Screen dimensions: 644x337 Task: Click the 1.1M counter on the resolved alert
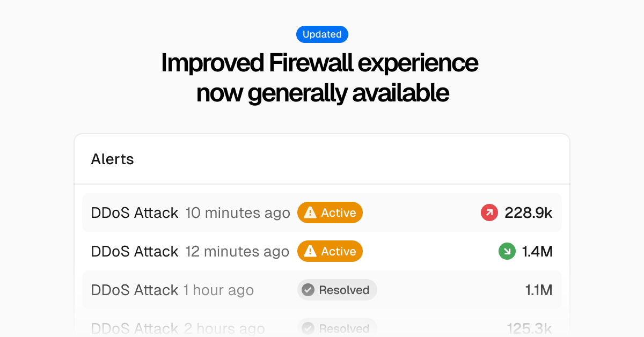539,290
